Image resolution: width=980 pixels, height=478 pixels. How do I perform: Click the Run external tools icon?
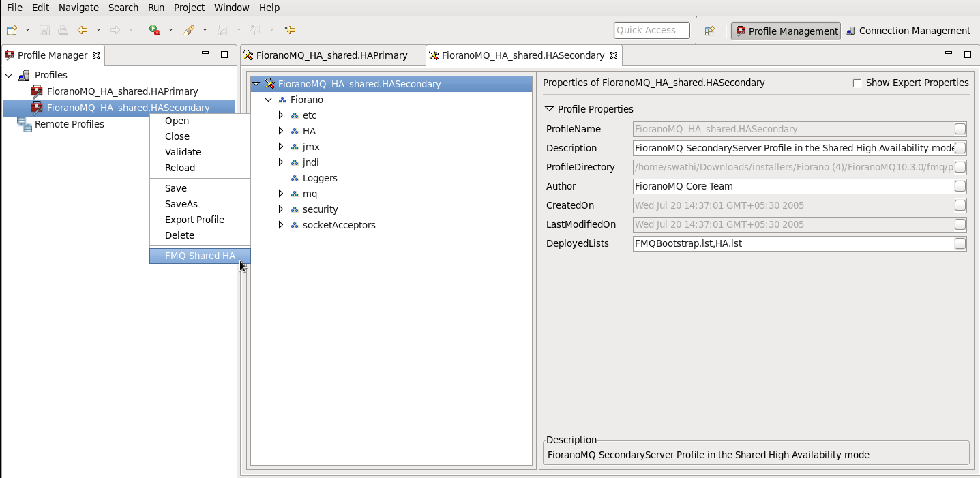155,30
